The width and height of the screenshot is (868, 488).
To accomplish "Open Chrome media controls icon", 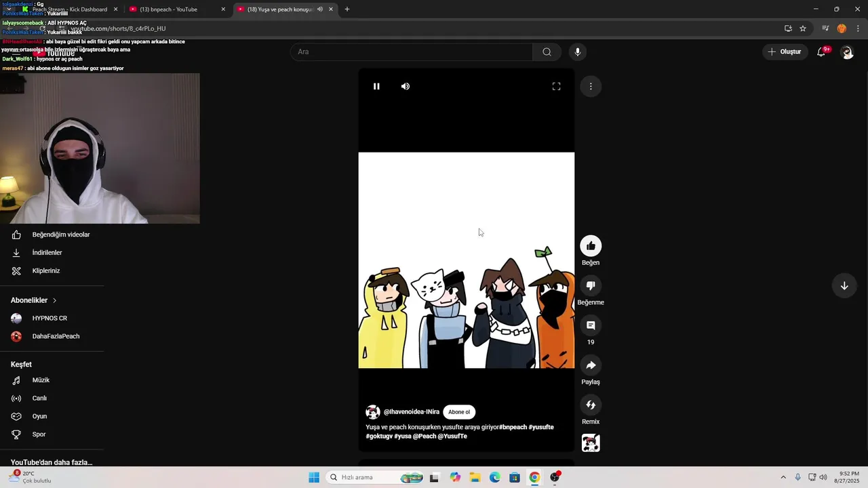I will [x=825, y=28].
